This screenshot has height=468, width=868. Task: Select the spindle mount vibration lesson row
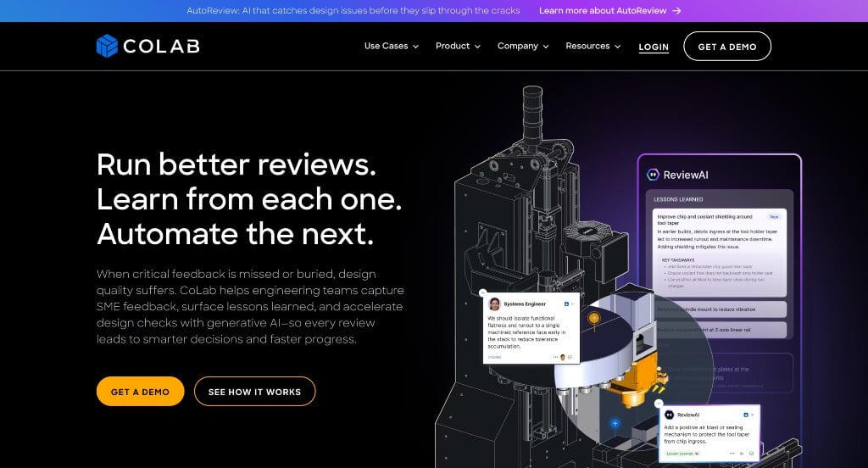pyautogui.click(x=720, y=309)
